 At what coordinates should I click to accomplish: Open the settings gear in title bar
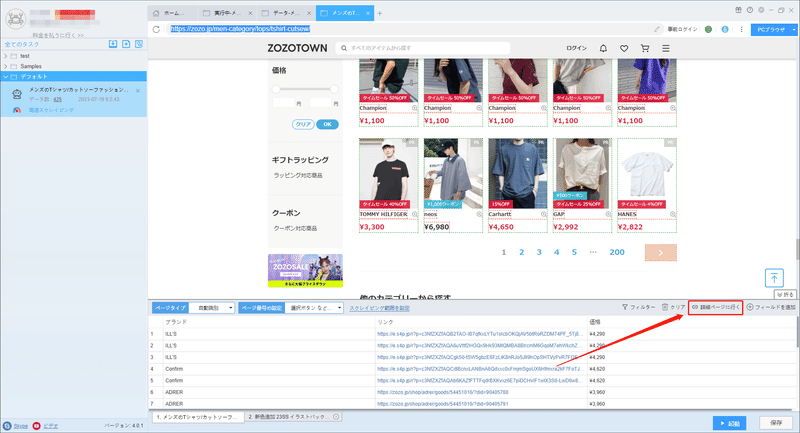[761, 10]
